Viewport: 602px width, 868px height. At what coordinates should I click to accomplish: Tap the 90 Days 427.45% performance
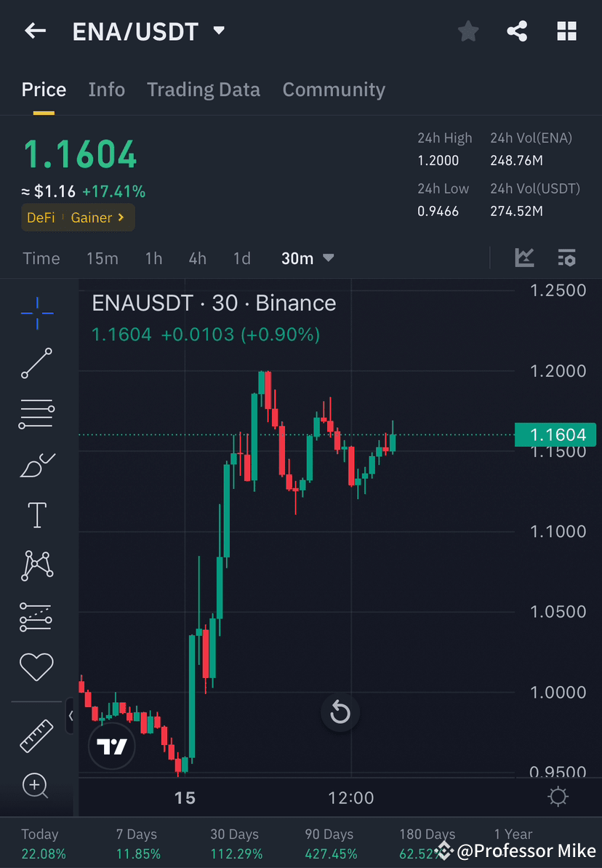[331, 844]
